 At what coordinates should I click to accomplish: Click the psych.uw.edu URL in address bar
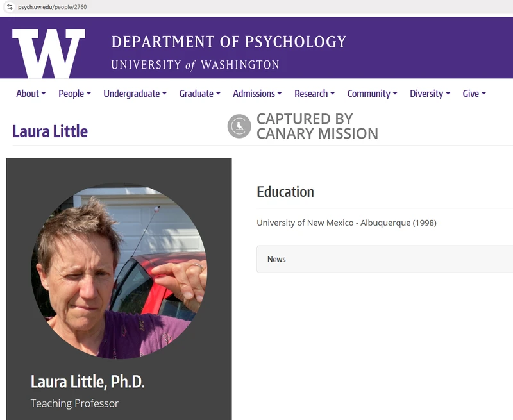pyautogui.click(x=53, y=7)
